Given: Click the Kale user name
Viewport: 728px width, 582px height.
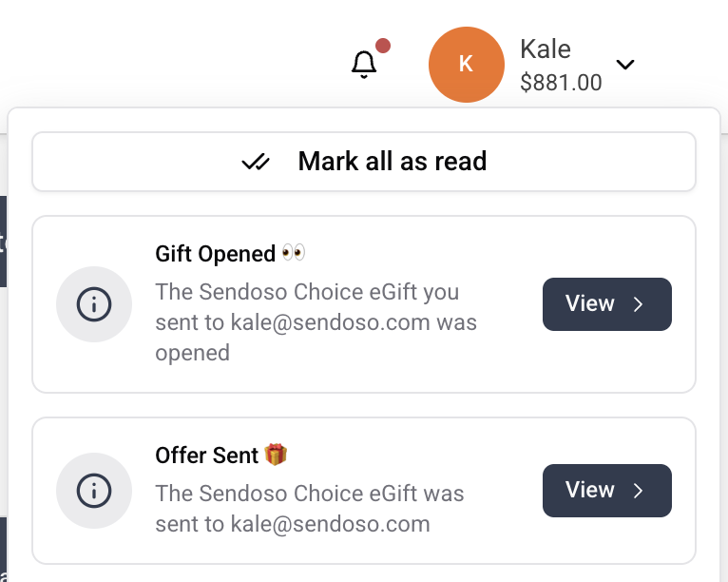Looking at the screenshot, I should pyautogui.click(x=546, y=48).
